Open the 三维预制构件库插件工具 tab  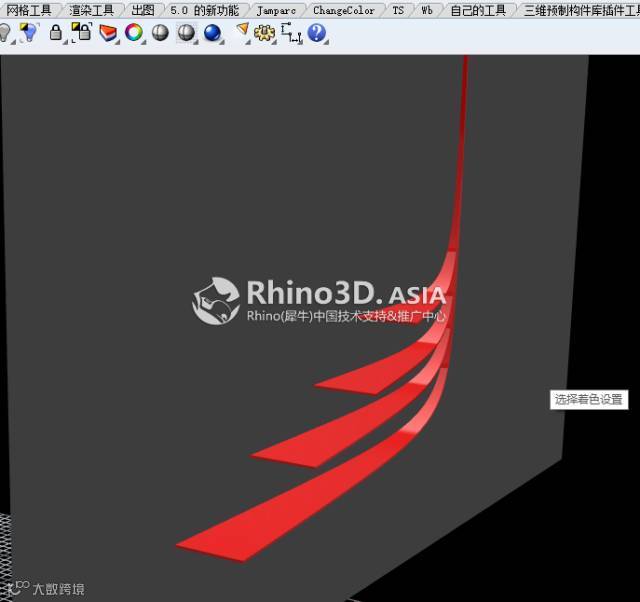click(582, 10)
